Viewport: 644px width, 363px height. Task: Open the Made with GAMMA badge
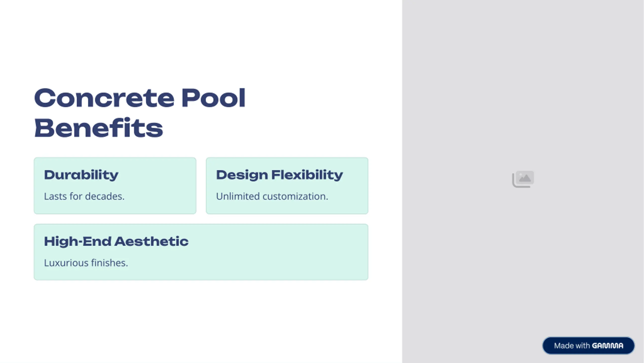pos(588,346)
